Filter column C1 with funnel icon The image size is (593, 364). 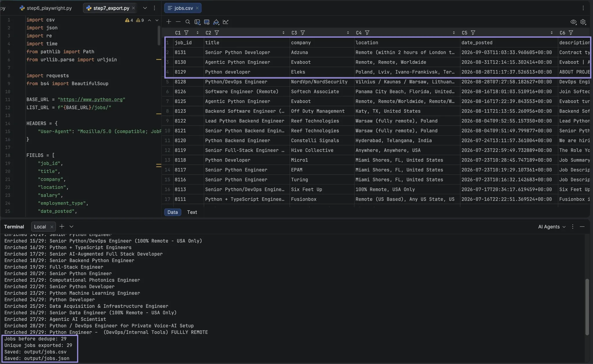186,33
